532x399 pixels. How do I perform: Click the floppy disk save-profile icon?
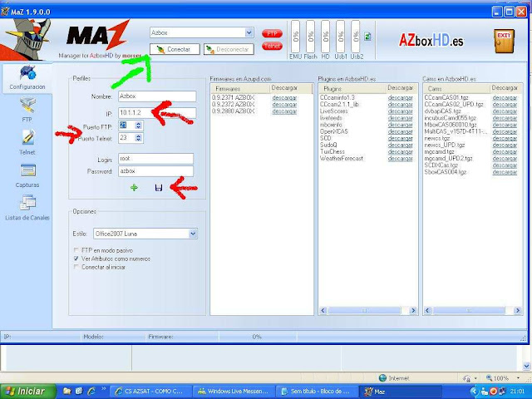point(159,187)
